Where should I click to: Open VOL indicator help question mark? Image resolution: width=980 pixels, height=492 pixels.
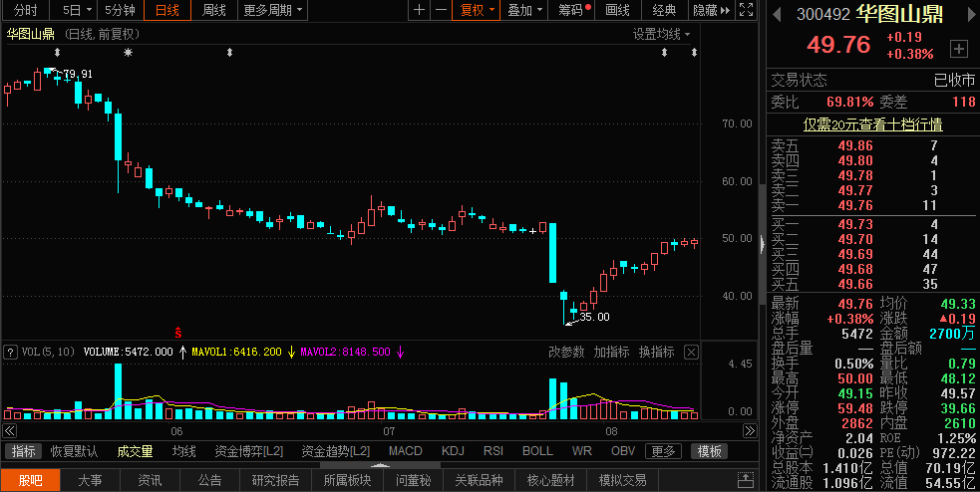tap(11, 353)
